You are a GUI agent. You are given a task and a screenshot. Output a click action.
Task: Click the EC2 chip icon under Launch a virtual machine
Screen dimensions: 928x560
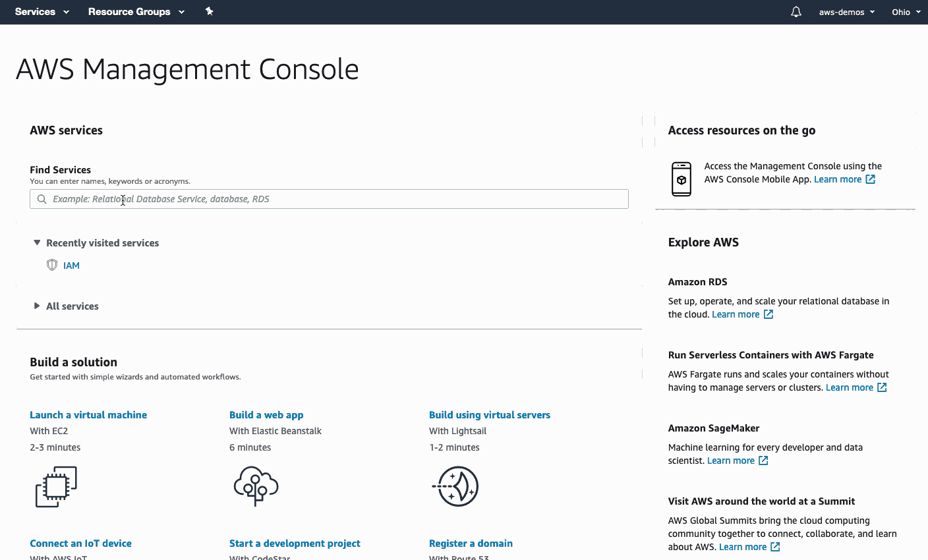point(56,487)
